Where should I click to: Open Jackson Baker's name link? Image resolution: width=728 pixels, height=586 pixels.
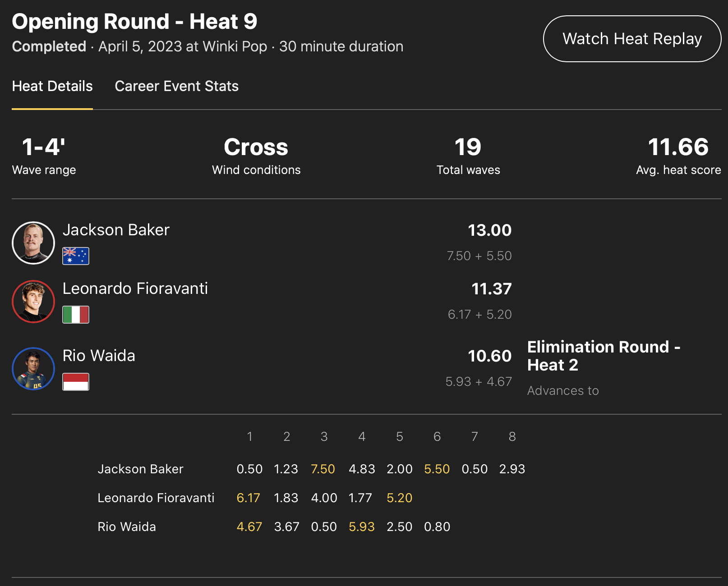[116, 230]
